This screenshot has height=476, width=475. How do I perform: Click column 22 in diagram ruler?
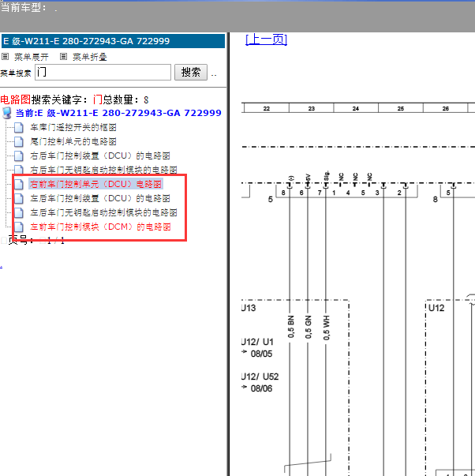tap(267, 108)
